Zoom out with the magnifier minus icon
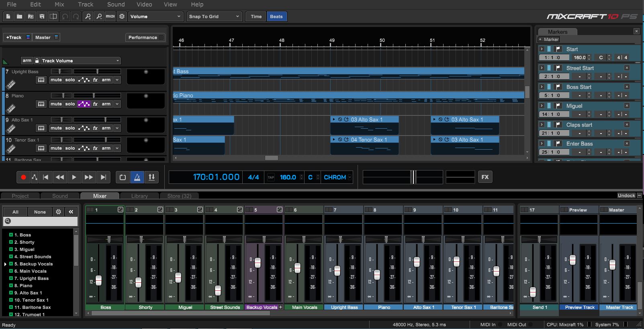644x329 pixels. tap(99, 16)
